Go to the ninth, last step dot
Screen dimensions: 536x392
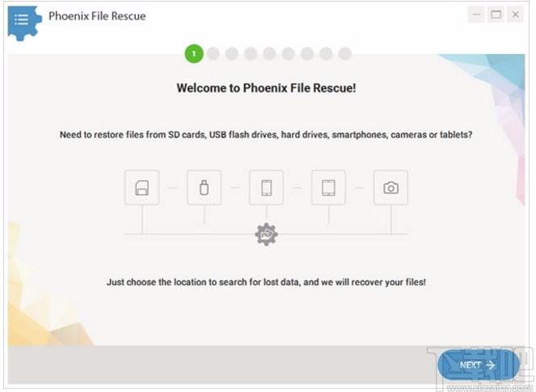click(x=345, y=54)
